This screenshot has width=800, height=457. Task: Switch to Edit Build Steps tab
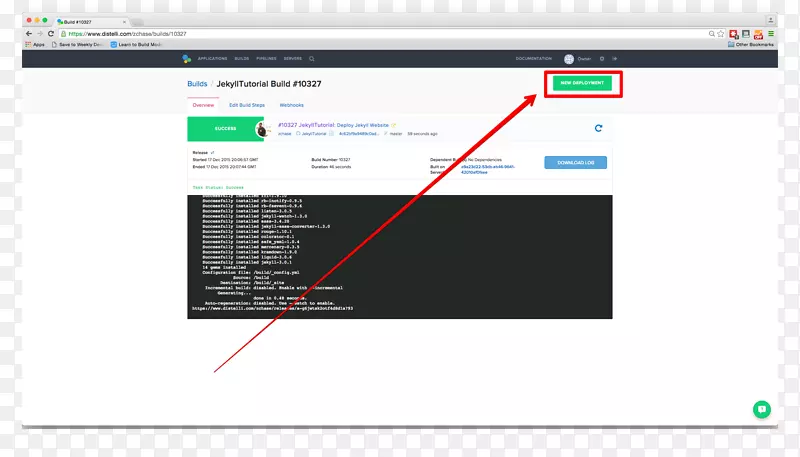click(x=247, y=105)
